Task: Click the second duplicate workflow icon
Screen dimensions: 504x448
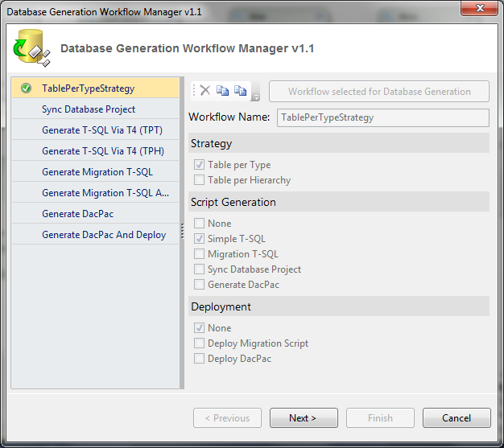Action: tap(240, 91)
